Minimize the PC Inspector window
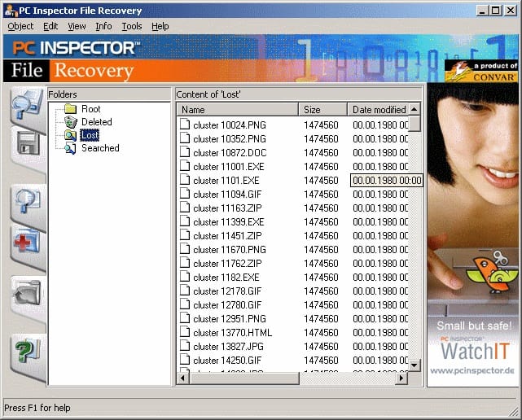The height and width of the screenshot is (420, 522). click(482, 11)
